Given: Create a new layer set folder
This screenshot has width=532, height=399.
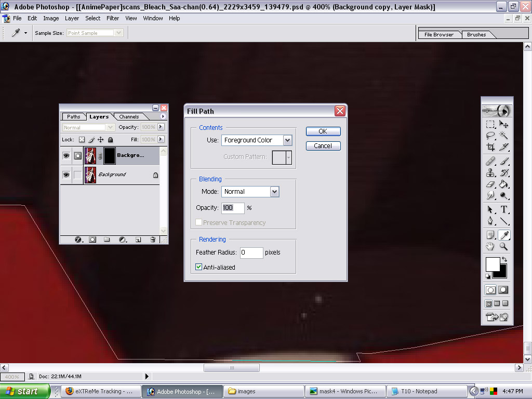Looking at the screenshot, I should pyautogui.click(x=107, y=240).
